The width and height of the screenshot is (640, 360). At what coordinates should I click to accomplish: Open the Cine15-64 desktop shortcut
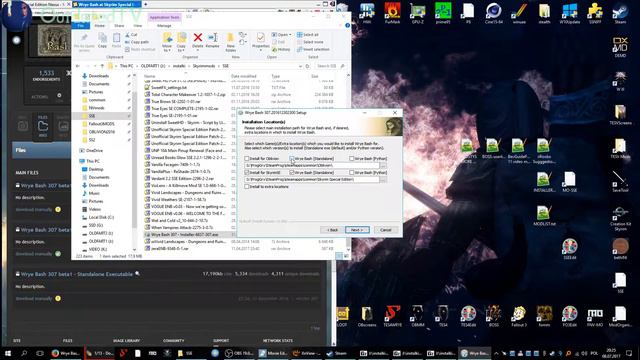pos(493,13)
